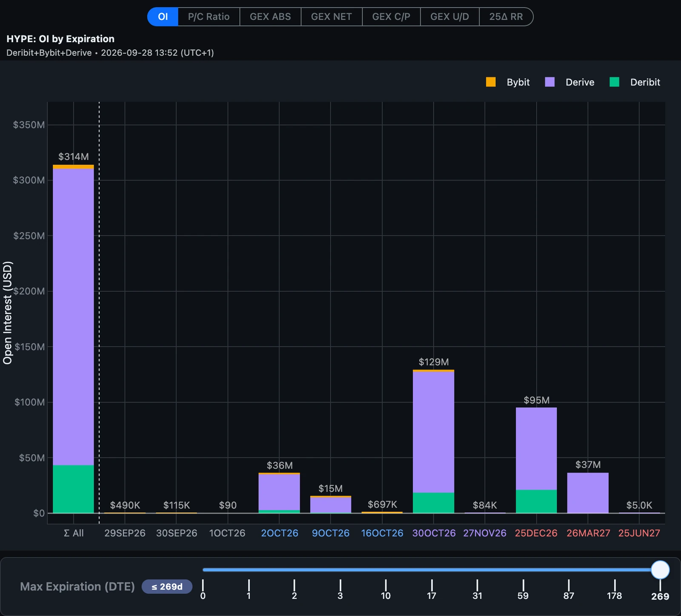Click the HYPE: OI by Expiration title
This screenshot has height=616, width=681.
[60, 39]
